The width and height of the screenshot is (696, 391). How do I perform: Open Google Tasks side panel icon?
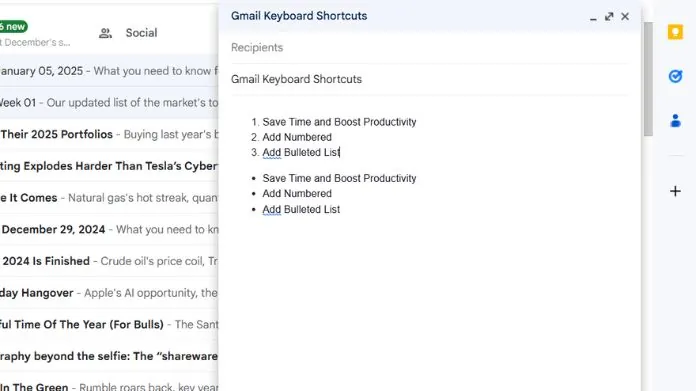(x=675, y=76)
